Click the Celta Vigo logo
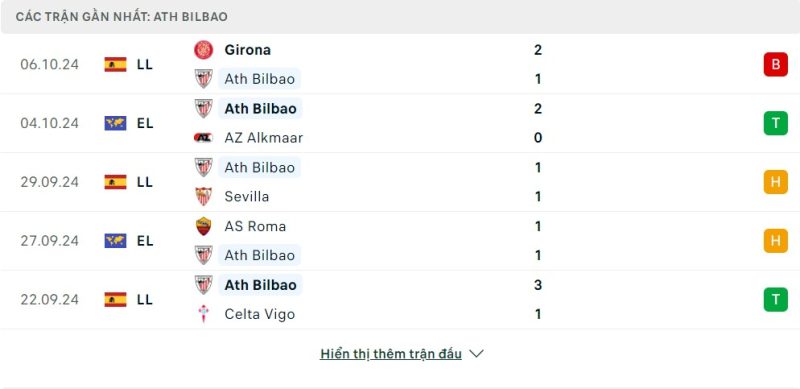 [x=204, y=314]
